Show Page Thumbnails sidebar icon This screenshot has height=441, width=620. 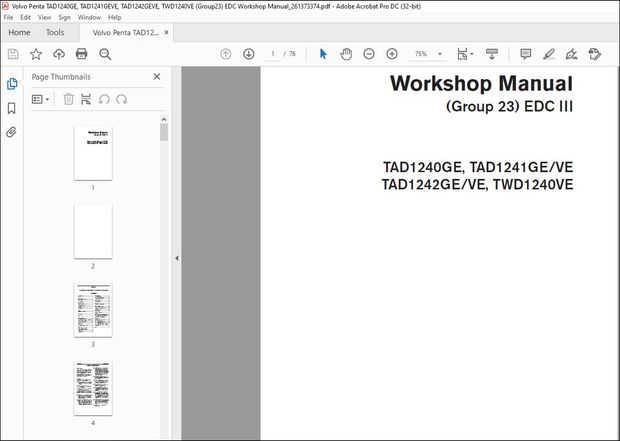pos(12,84)
